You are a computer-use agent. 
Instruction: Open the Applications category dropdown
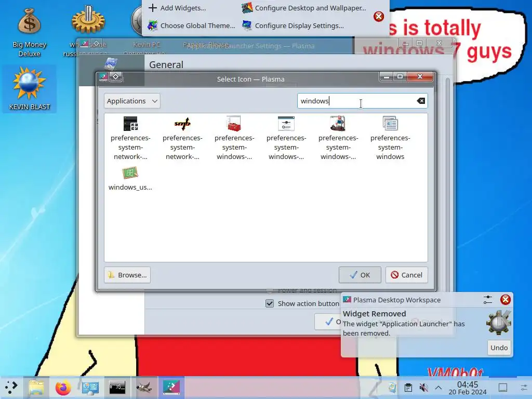click(132, 101)
